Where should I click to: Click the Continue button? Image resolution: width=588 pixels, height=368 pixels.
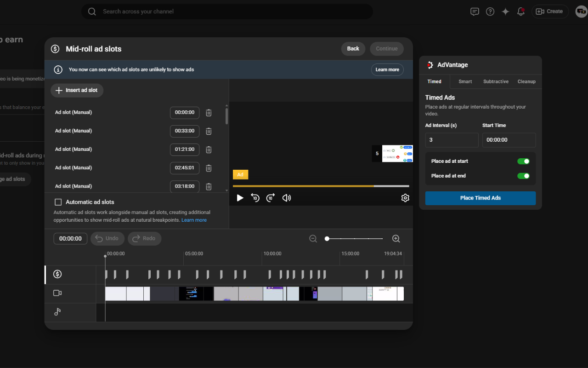tap(387, 49)
